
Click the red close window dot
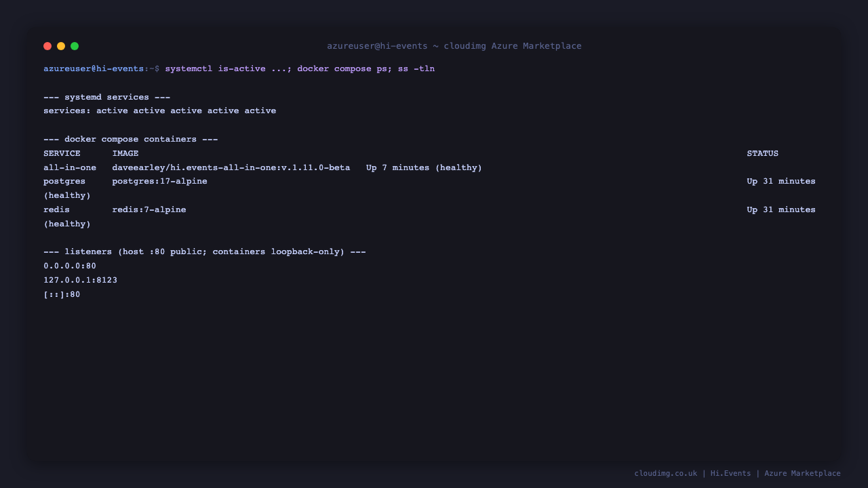pos(47,46)
